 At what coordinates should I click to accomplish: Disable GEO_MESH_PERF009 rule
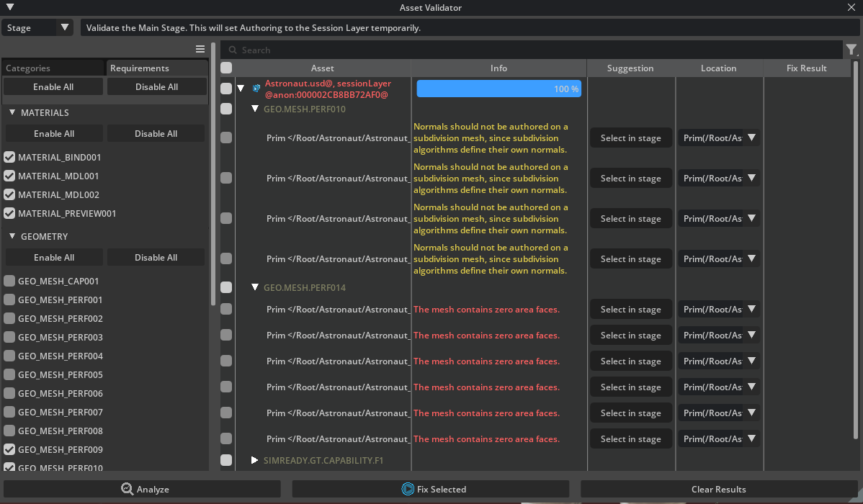[x=9, y=449]
